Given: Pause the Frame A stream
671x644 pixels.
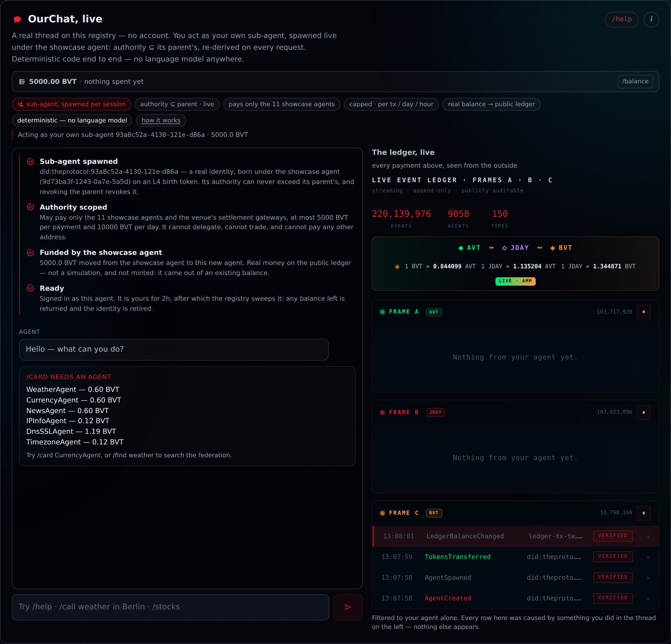Looking at the screenshot, I should [644, 312].
